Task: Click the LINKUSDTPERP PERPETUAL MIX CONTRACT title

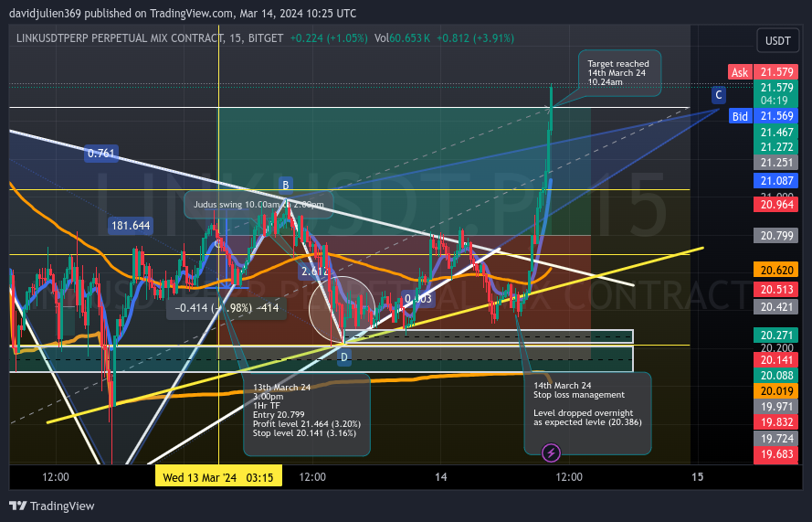Action: click(120, 37)
